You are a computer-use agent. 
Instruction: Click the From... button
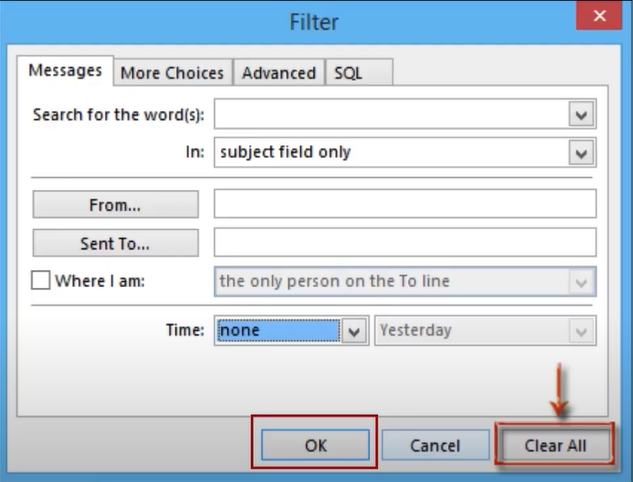(x=115, y=205)
